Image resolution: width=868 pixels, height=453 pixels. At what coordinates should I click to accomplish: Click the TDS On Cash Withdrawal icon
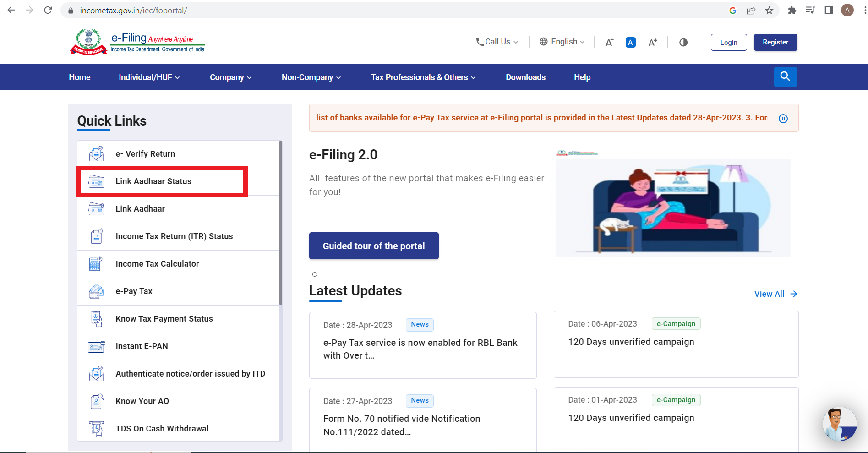pyautogui.click(x=96, y=429)
